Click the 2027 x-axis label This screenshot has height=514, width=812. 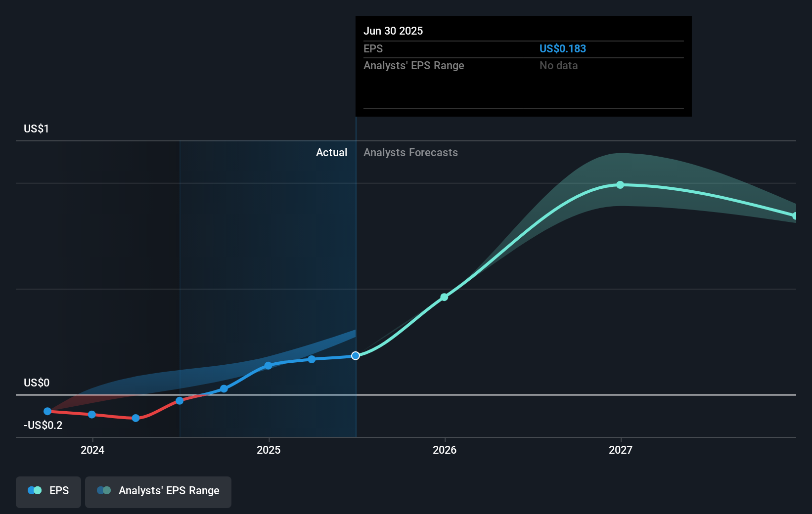coord(621,450)
